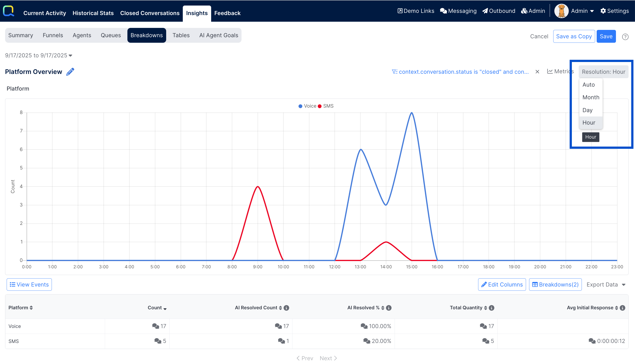Image resolution: width=635 pixels, height=364 pixels.
Task: Click the View Events button
Action: 29,285
